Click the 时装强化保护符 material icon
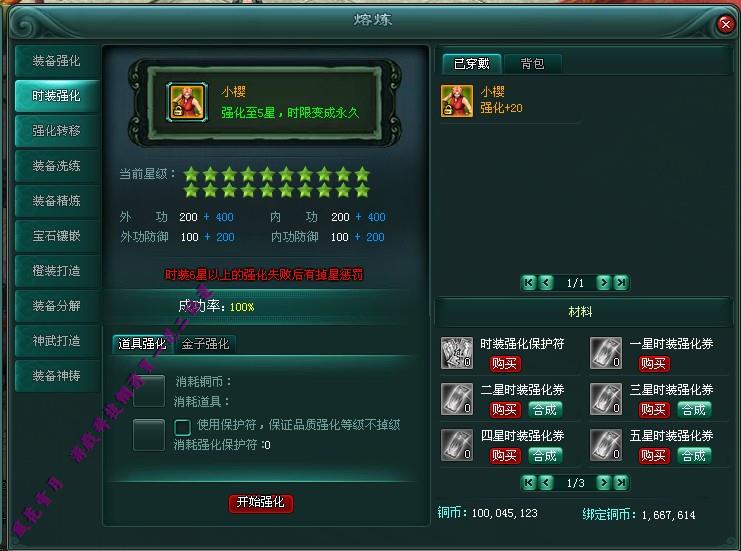The height and width of the screenshot is (551, 741). click(457, 353)
